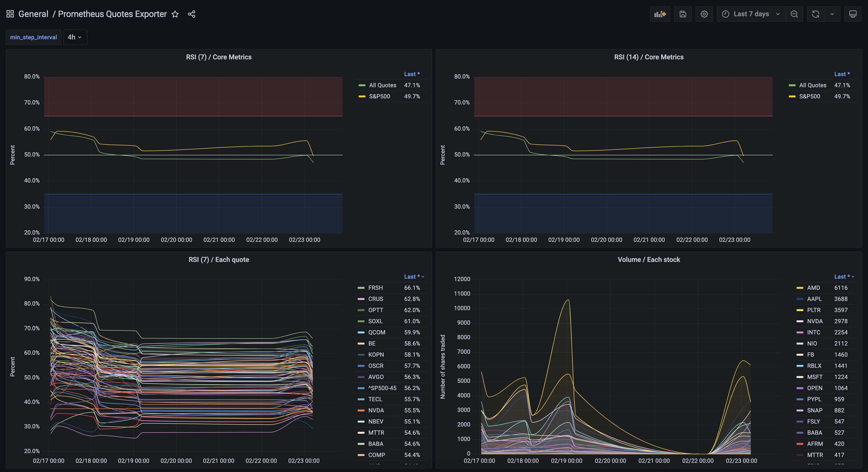Viewport: 868px width, 472px height.
Task: Click the 6116 value for AMD
Action: (841, 288)
